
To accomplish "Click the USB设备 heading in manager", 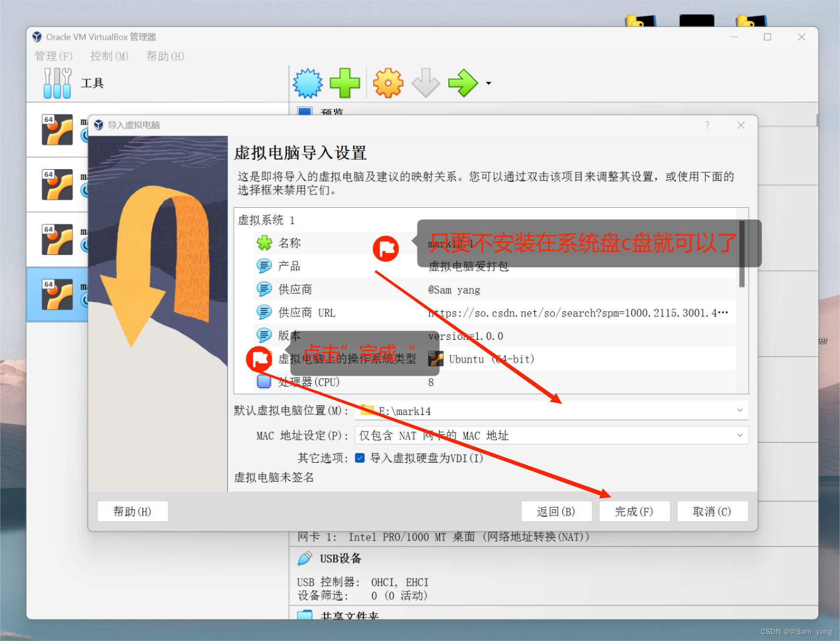I will [341, 559].
